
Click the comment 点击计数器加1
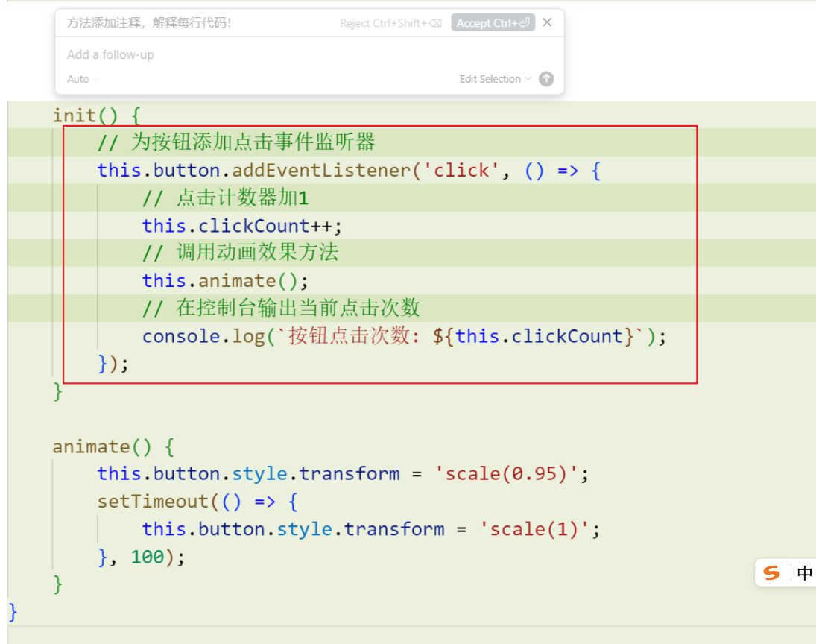(x=225, y=198)
